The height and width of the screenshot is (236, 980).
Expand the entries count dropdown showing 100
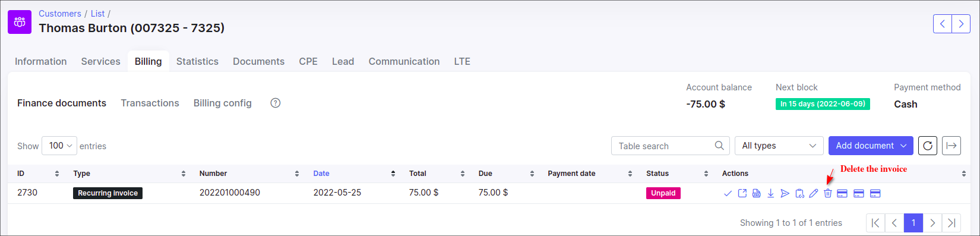click(59, 146)
